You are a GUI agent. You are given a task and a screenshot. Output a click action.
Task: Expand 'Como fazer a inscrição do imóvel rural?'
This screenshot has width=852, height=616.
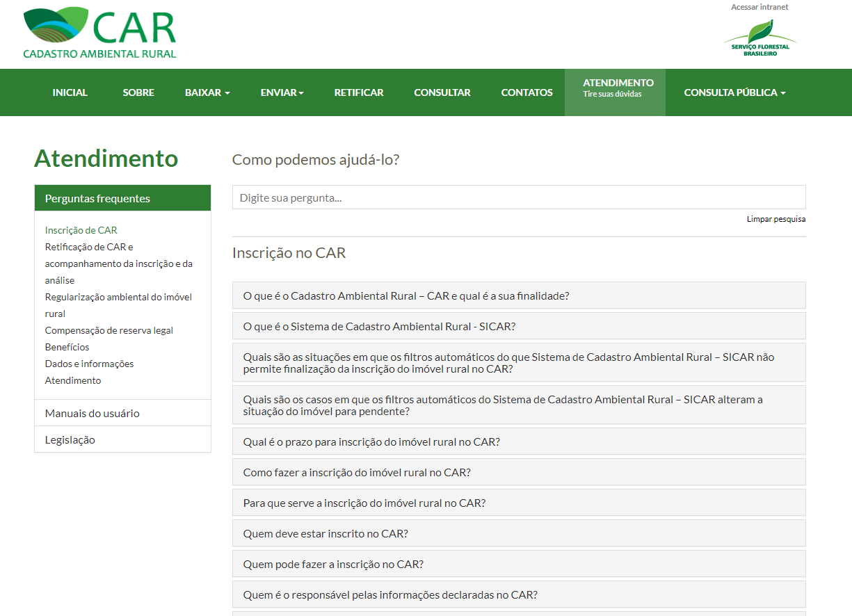518,471
